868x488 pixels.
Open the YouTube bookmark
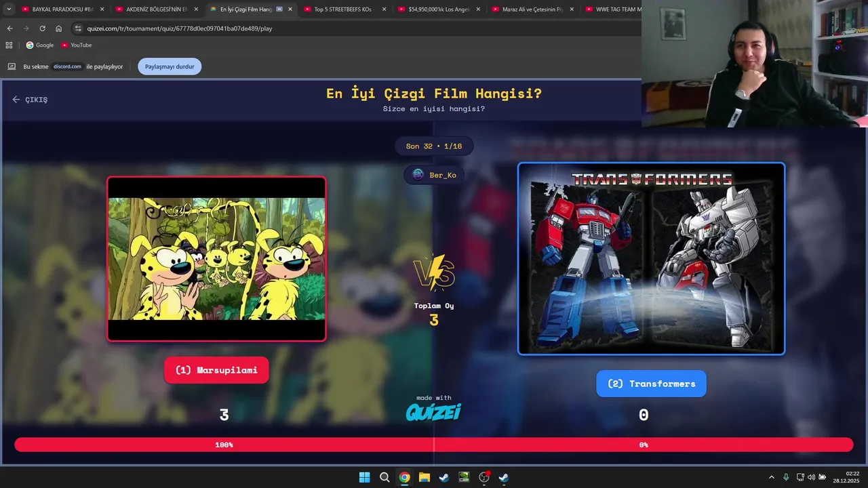point(76,45)
